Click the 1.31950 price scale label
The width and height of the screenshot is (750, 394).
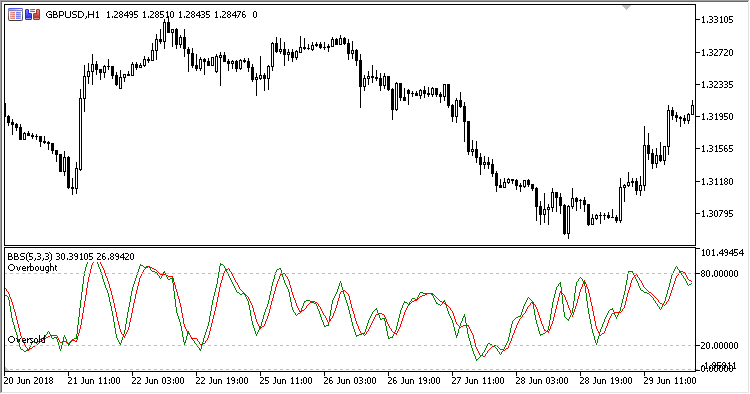pos(717,117)
